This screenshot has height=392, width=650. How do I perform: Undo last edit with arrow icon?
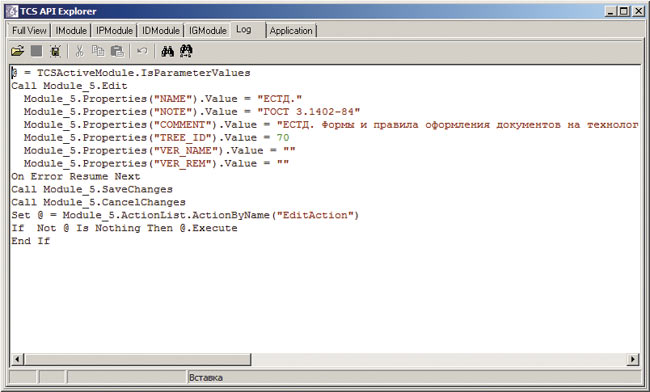(142, 51)
